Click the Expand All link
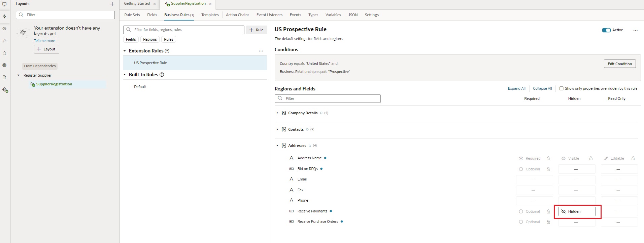This screenshot has height=243, width=644. [x=516, y=88]
